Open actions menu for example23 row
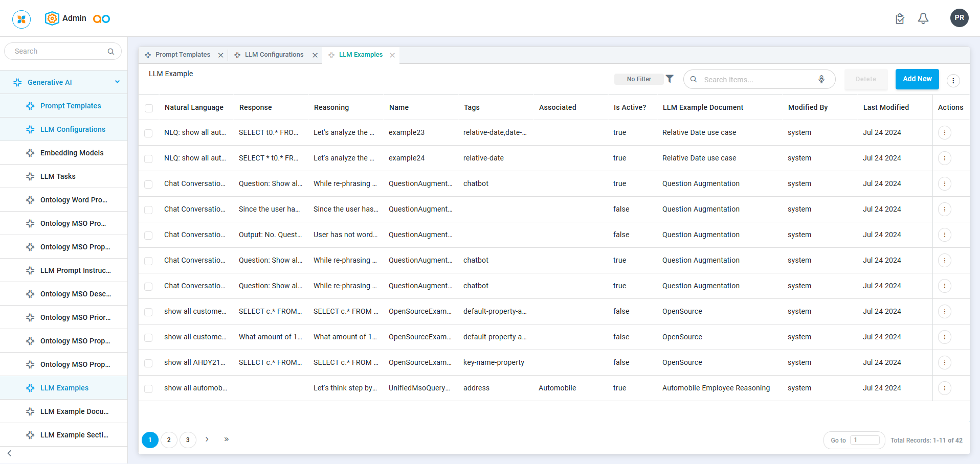This screenshot has width=980, height=464. 944,133
